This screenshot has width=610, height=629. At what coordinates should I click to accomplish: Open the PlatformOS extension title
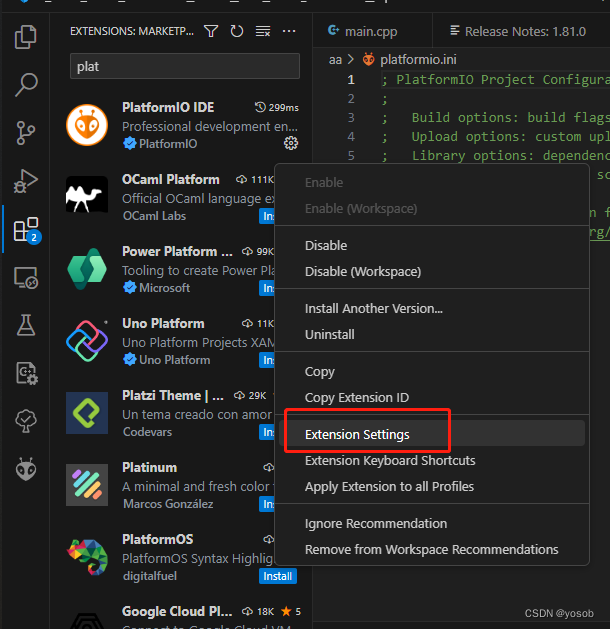point(158,539)
